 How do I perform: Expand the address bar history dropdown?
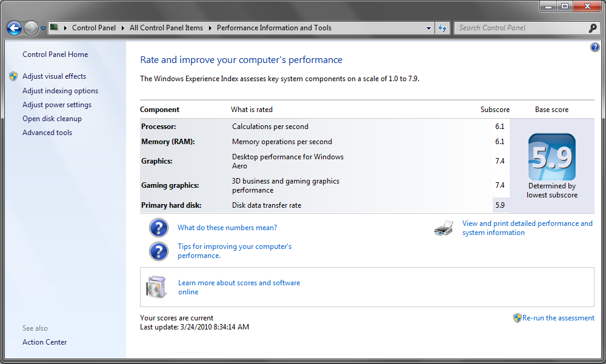tap(428, 28)
